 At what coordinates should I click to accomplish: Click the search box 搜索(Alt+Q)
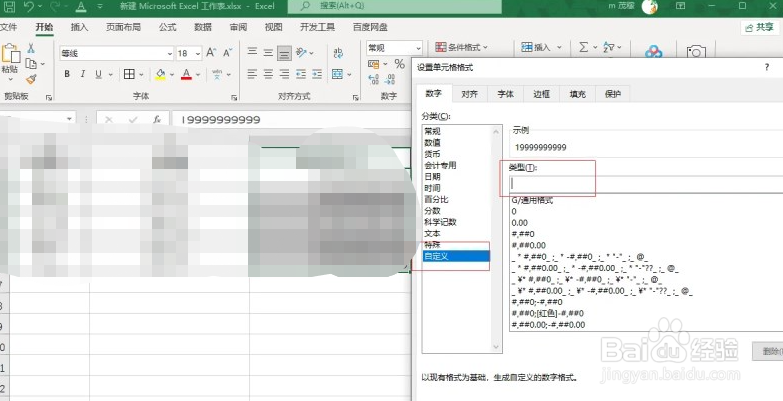[394, 6]
